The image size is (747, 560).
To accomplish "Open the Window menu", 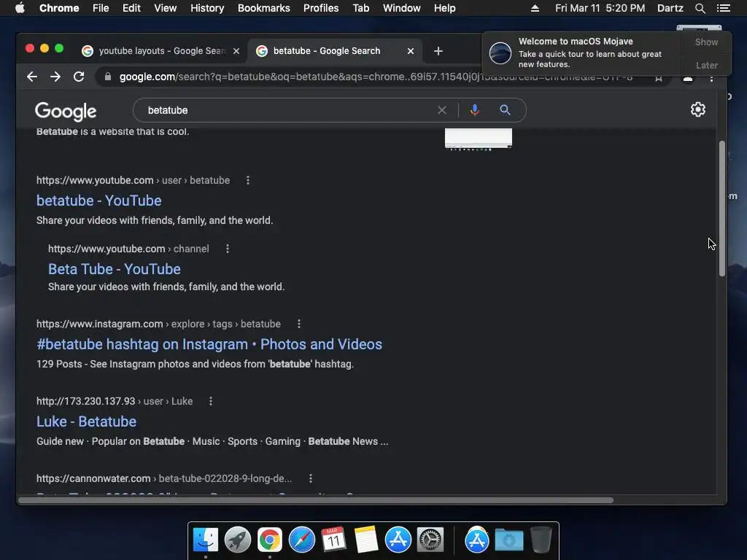I will tap(402, 8).
